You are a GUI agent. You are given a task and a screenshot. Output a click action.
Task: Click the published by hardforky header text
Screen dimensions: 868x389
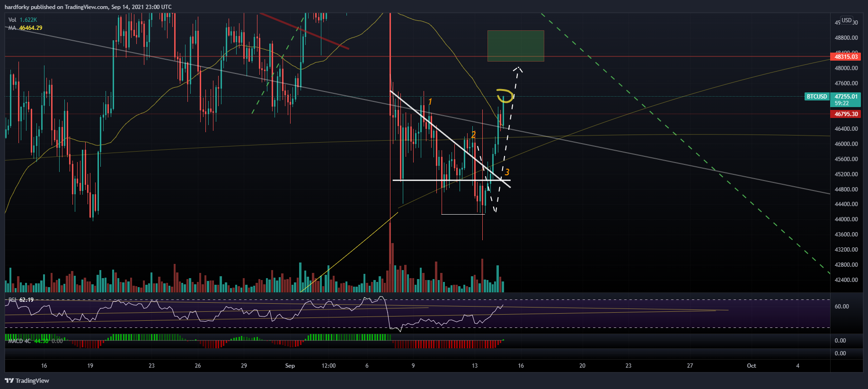tap(88, 7)
